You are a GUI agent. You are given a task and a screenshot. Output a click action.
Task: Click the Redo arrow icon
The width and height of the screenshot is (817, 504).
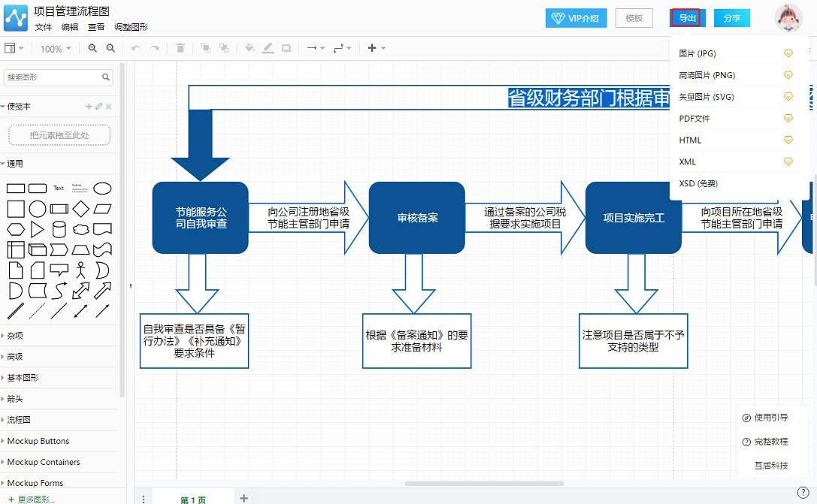tap(156, 47)
